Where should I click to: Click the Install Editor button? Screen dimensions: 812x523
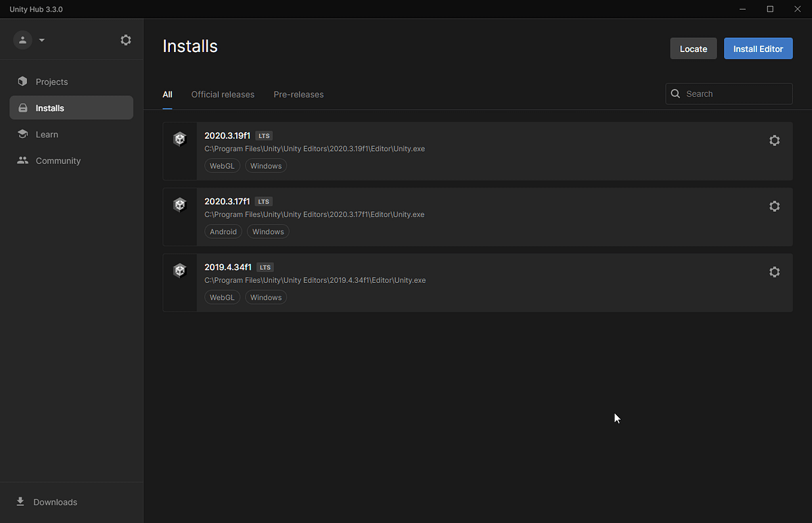coord(758,48)
